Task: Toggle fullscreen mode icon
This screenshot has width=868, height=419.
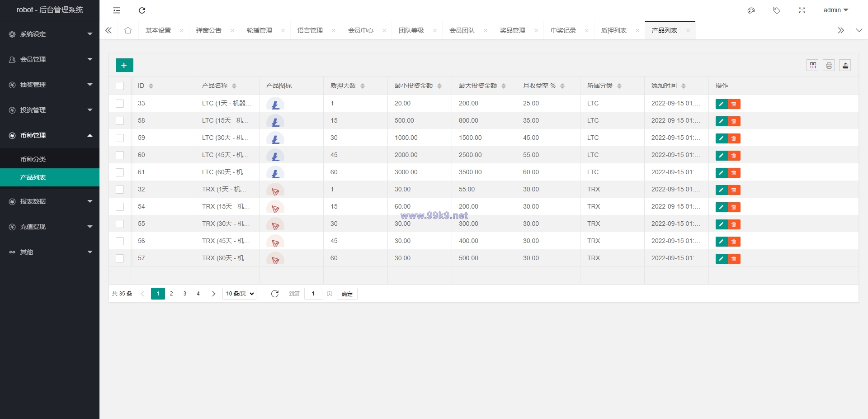Action: click(802, 10)
